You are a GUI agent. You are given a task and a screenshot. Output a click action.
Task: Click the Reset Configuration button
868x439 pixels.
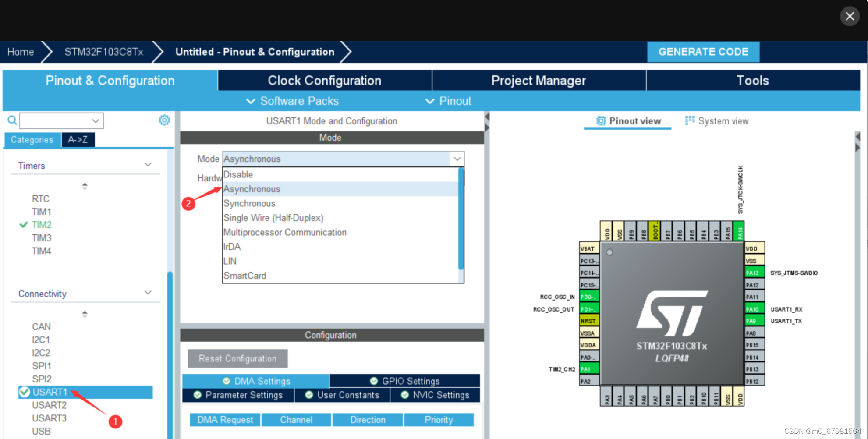238,358
